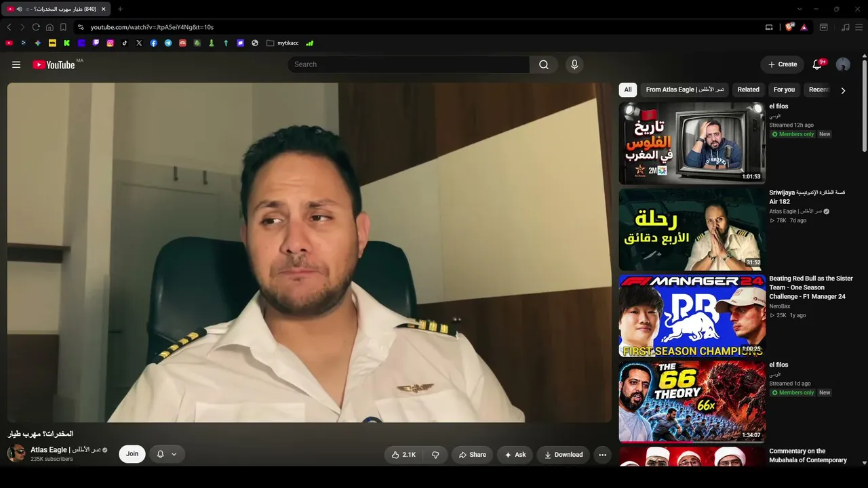Screen dimensions: 868x488
Task: Open the tab search dropdown arrow
Action: click(800, 9)
